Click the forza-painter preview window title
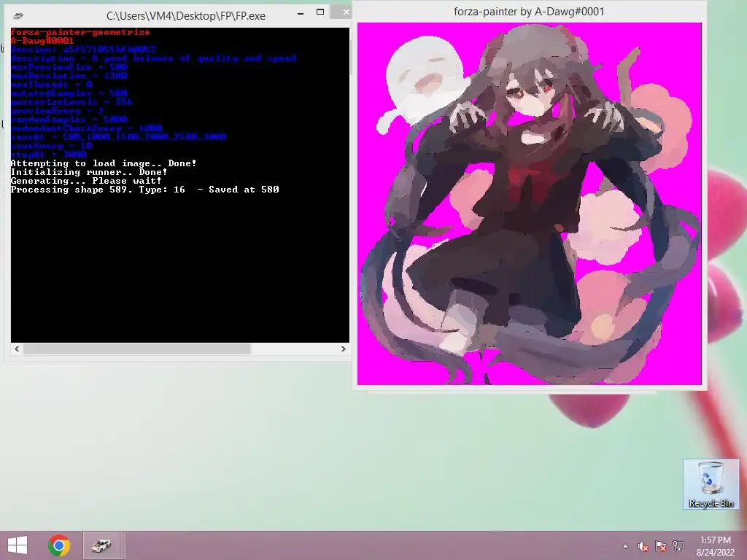The height and width of the screenshot is (560, 747). click(529, 12)
